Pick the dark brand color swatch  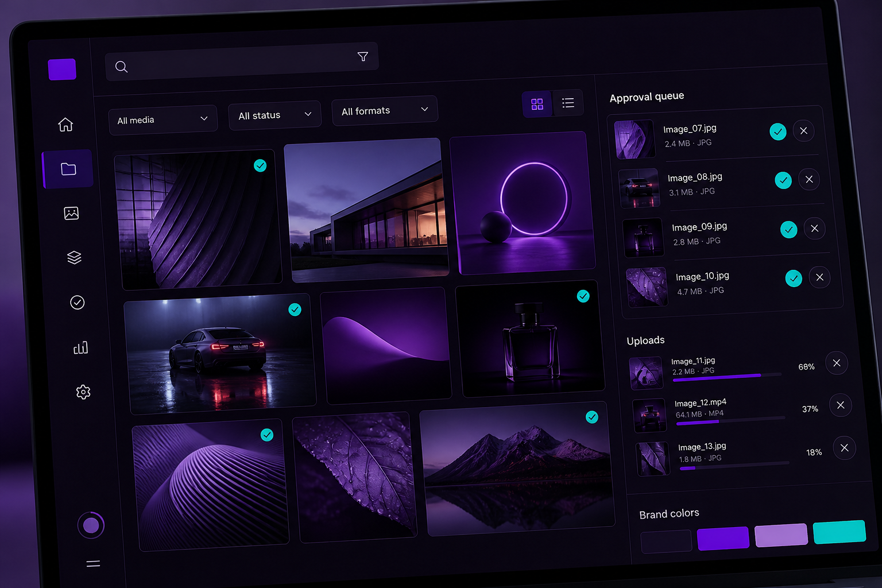pos(666,541)
